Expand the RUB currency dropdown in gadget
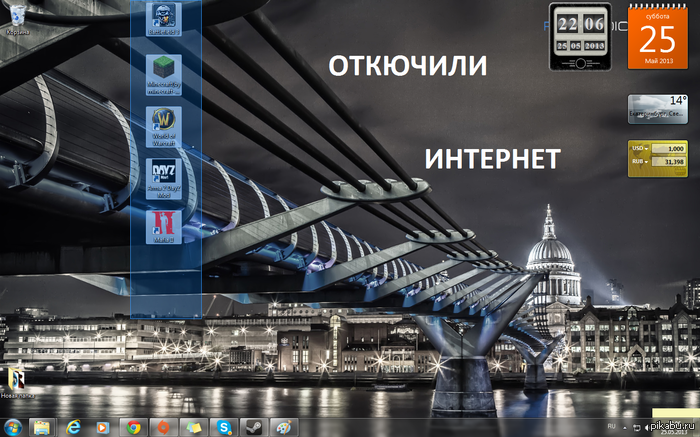The image size is (700, 437). pyautogui.click(x=645, y=161)
